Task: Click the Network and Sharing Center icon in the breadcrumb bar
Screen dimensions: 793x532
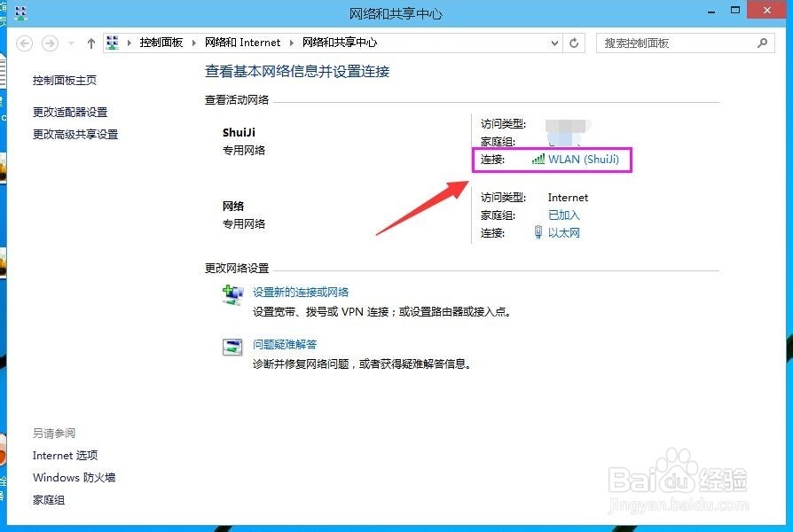Action: (x=112, y=42)
